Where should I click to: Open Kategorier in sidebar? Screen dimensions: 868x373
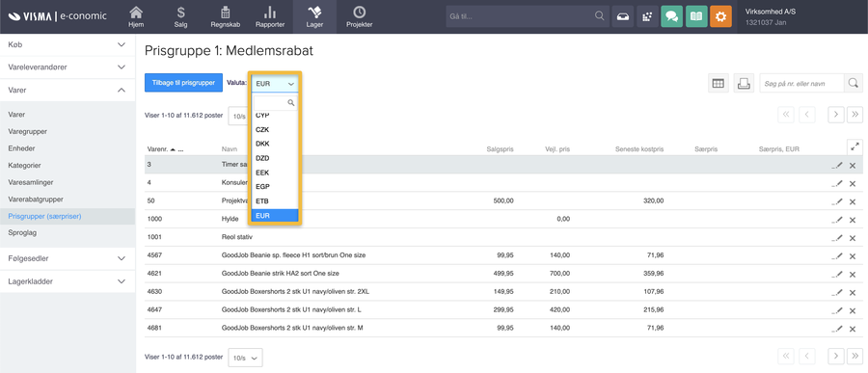(x=24, y=165)
